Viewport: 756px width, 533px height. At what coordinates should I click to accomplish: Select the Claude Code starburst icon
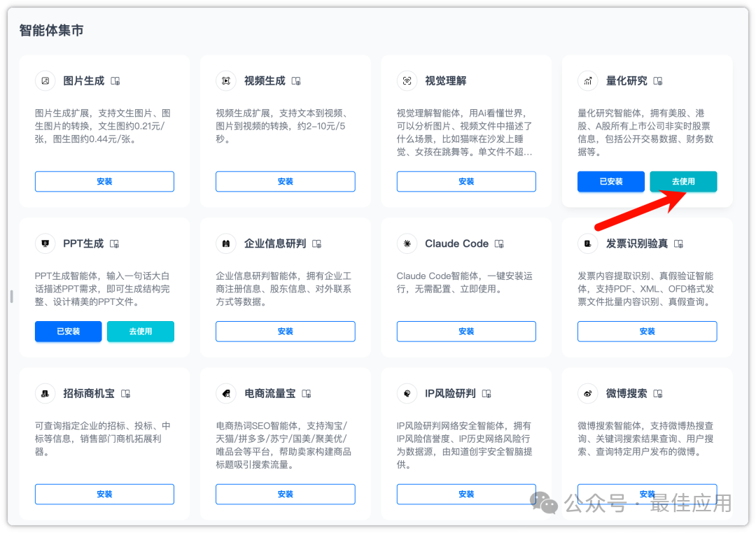(407, 243)
